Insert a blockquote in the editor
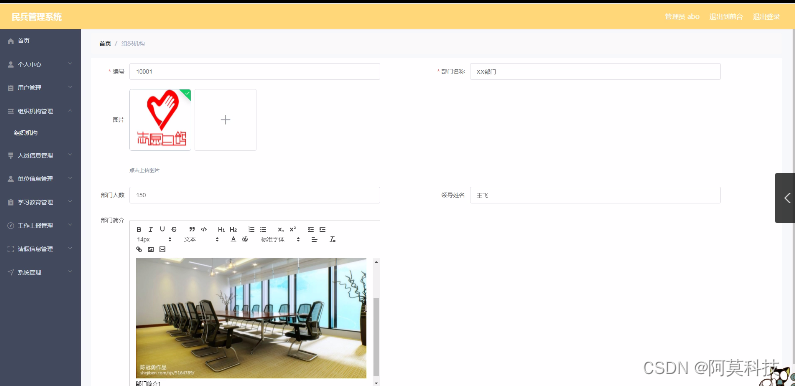795x386 pixels. [x=192, y=230]
